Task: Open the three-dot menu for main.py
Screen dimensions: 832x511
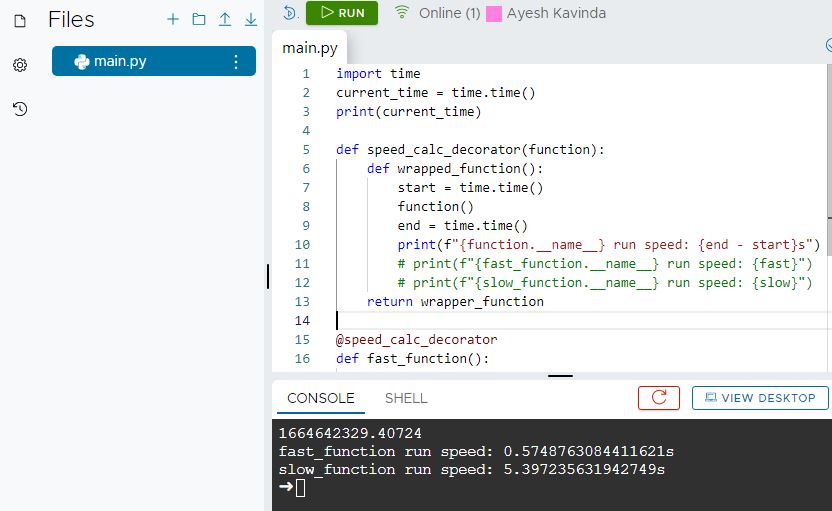Action: [x=236, y=62]
